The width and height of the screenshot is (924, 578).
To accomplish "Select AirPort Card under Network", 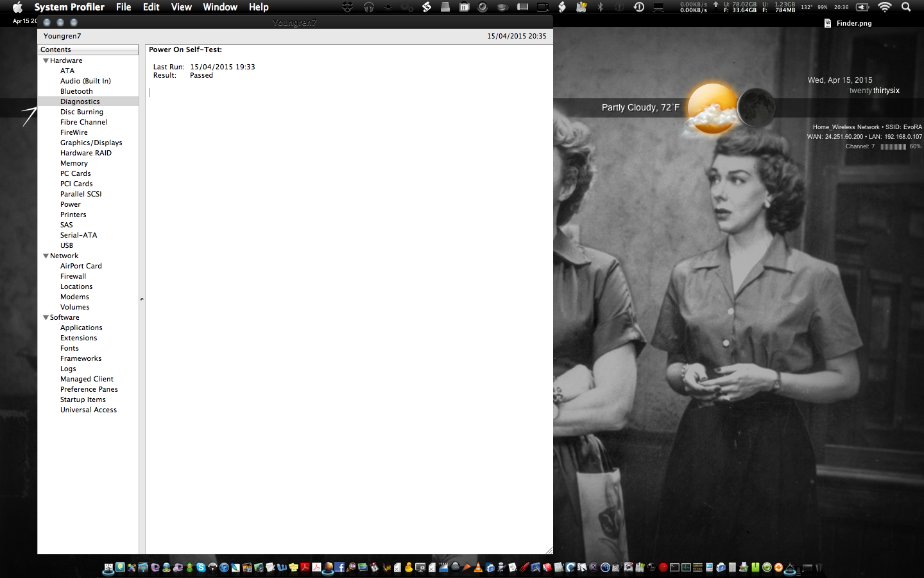I will point(81,266).
